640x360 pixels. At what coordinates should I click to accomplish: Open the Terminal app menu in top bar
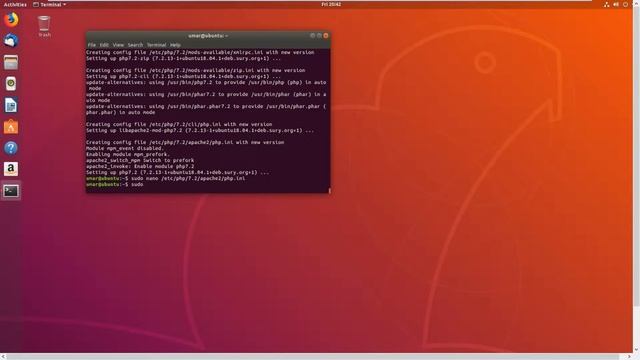point(49,4)
